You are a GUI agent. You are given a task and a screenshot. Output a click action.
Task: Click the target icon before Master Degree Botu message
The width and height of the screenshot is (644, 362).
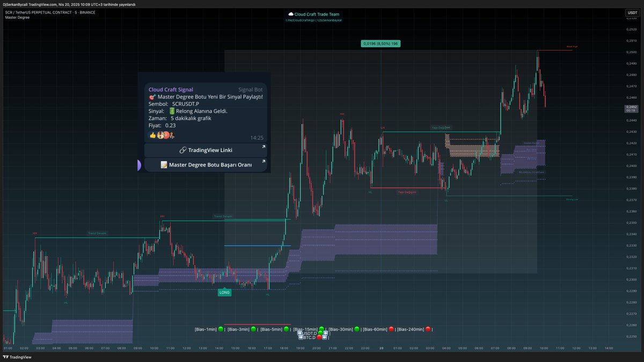pos(152,97)
